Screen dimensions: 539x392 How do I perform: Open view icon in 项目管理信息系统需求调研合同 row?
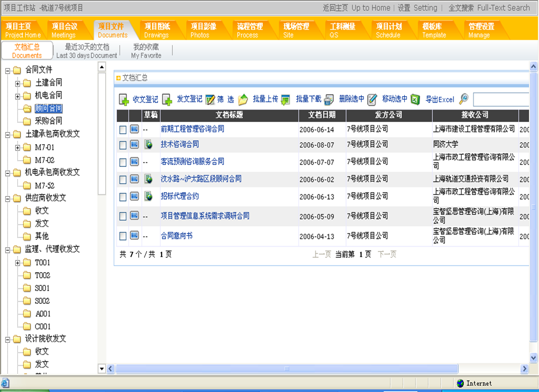(134, 216)
